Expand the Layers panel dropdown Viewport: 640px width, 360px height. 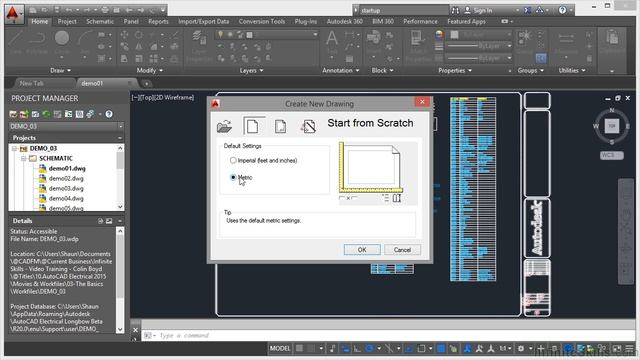tap(251, 71)
